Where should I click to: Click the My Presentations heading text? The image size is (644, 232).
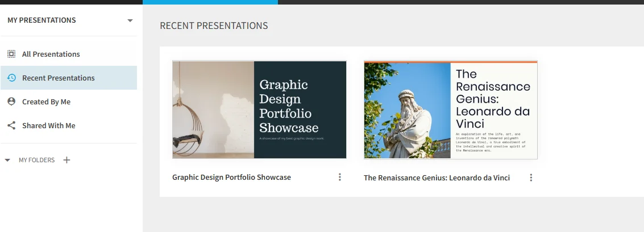(x=41, y=20)
